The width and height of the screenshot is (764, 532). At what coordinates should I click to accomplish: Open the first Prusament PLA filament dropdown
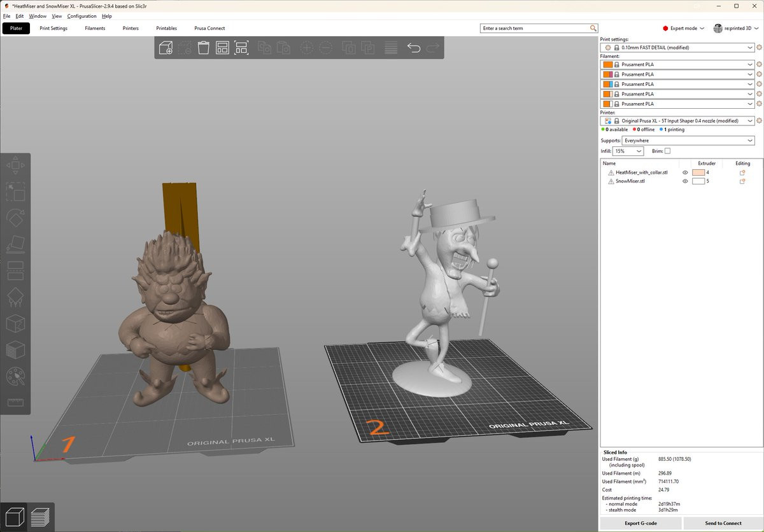pos(678,64)
